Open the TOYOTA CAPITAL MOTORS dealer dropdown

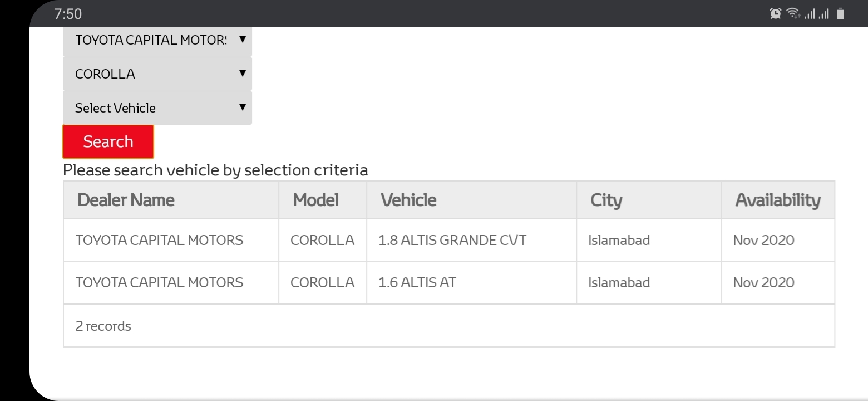pos(157,40)
